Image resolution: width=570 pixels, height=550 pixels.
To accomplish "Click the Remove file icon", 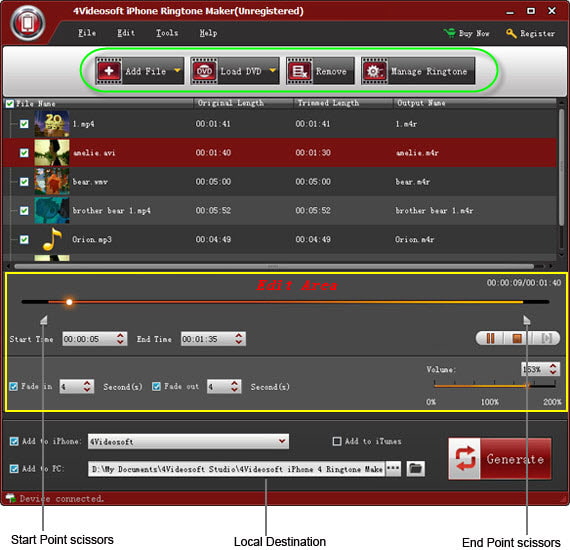I will (x=299, y=71).
